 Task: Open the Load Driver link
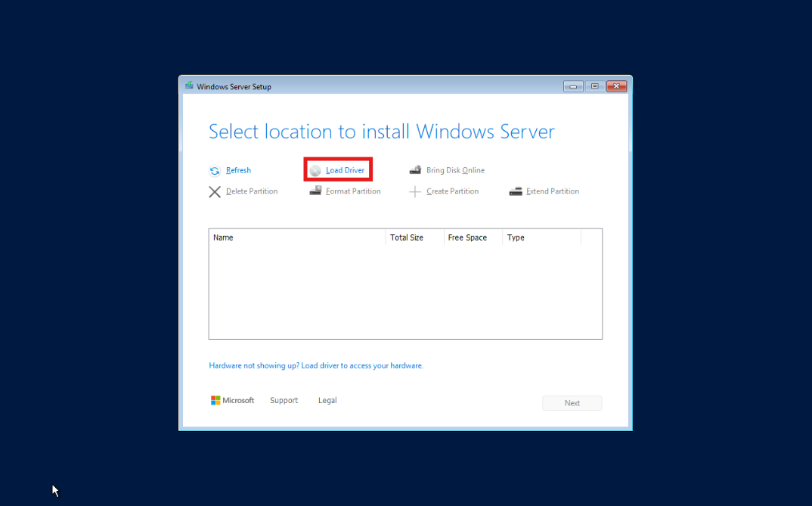[345, 170]
